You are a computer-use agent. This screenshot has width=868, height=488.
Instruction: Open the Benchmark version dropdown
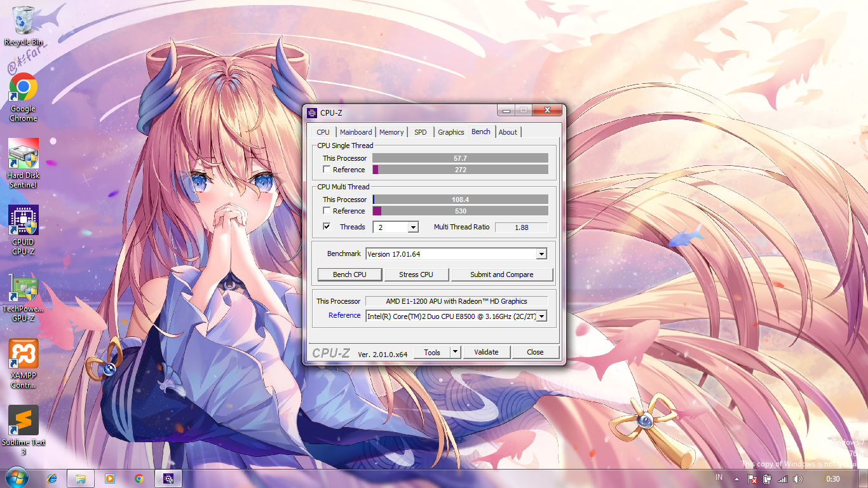[541, 254]
